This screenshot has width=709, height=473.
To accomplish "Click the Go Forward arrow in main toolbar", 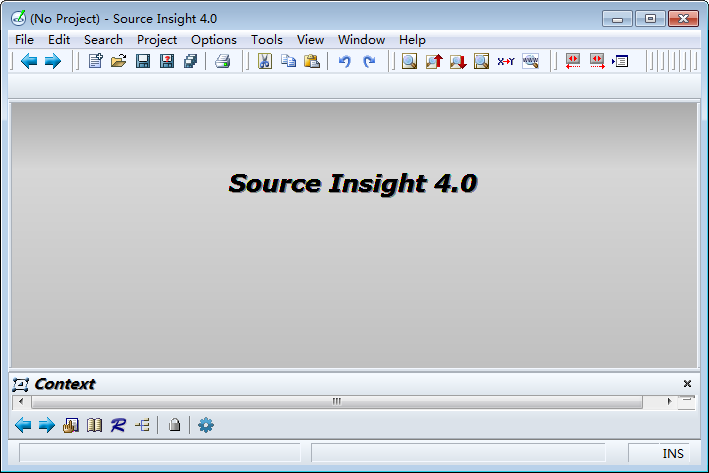I will point(53,61).
